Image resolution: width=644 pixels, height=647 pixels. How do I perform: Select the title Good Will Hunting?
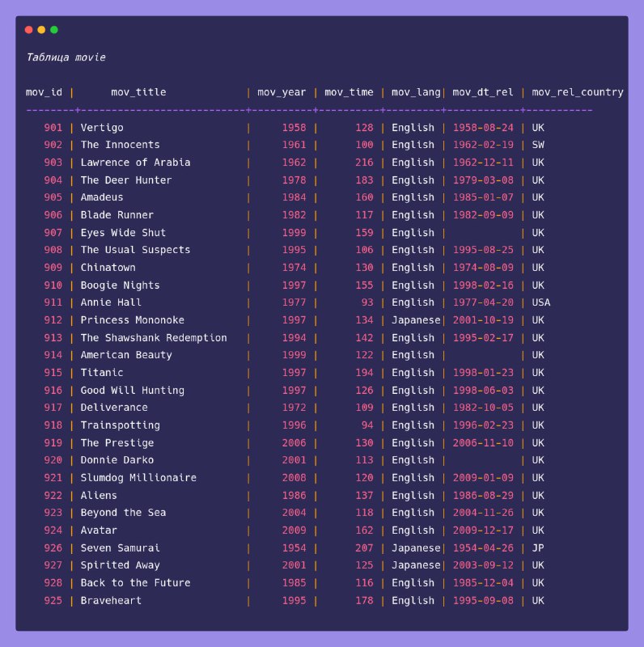133,391
